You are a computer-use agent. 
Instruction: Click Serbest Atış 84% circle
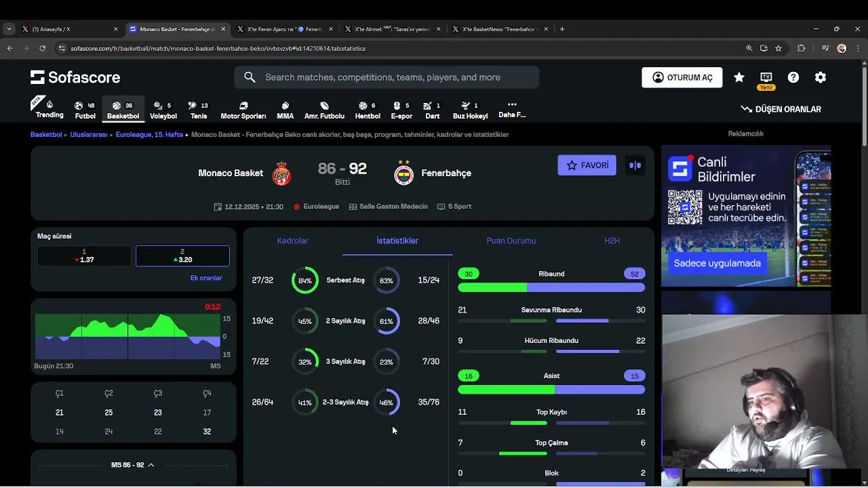point(305,281)
